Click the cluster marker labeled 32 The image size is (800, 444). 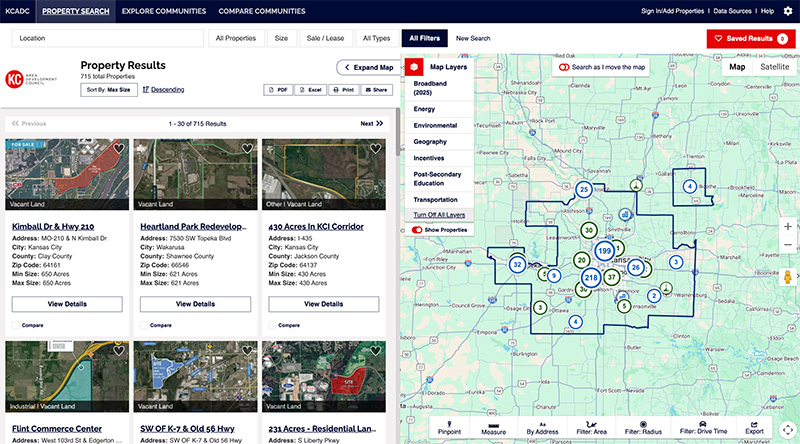517,264
